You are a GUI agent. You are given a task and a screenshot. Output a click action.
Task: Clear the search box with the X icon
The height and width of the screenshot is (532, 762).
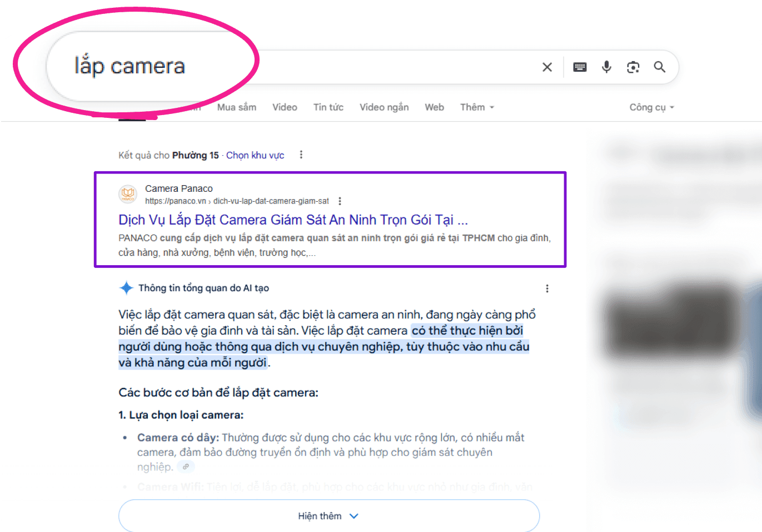pyautogui.click(x=547, y=67)
